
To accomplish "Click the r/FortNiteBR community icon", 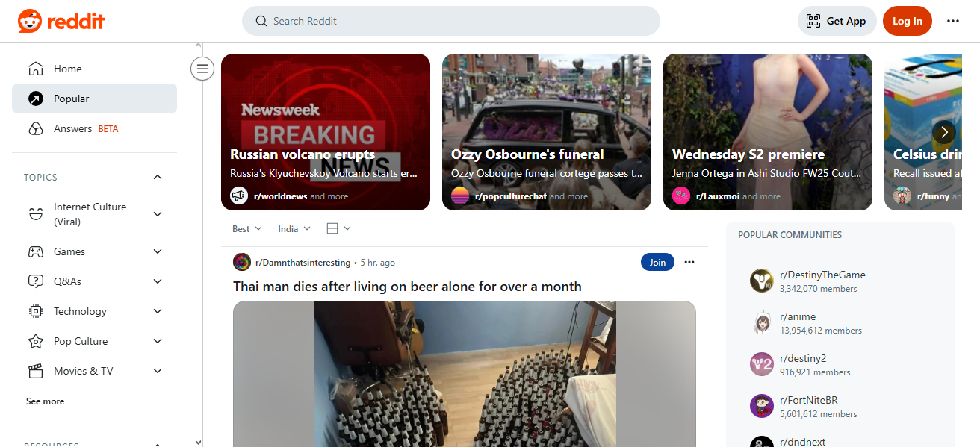I will click(762, 406).
